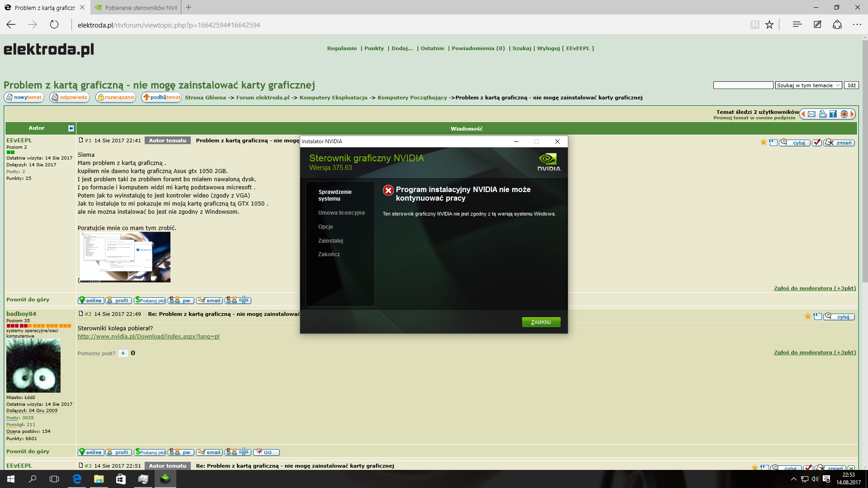
Task: Click the Edge share icon
Action: [x=837, y=24]
